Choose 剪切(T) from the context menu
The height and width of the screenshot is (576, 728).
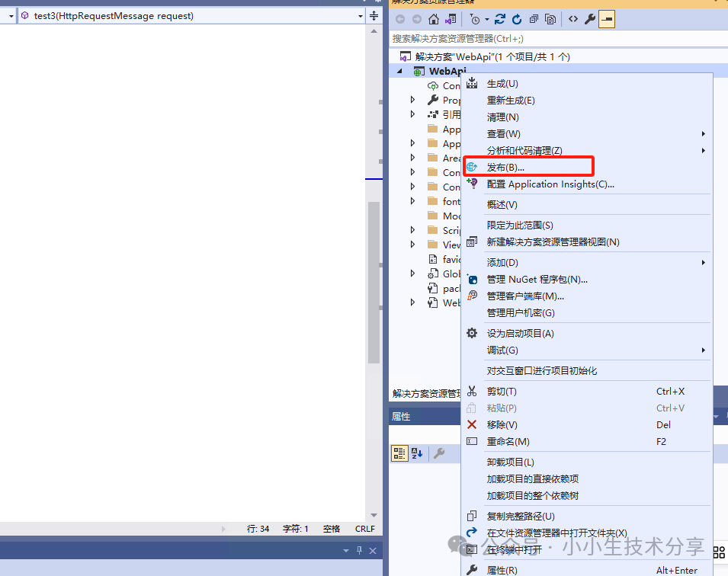(587, 392)
